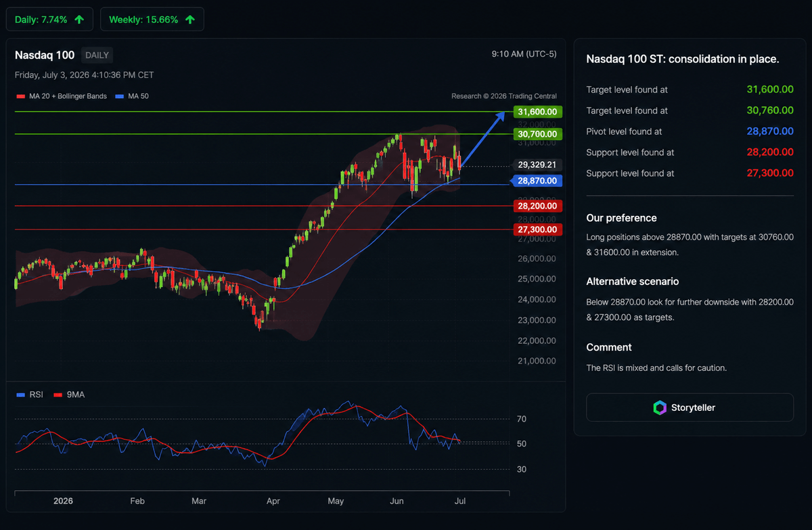Open the Storyteller button

[x=690, y=407]
